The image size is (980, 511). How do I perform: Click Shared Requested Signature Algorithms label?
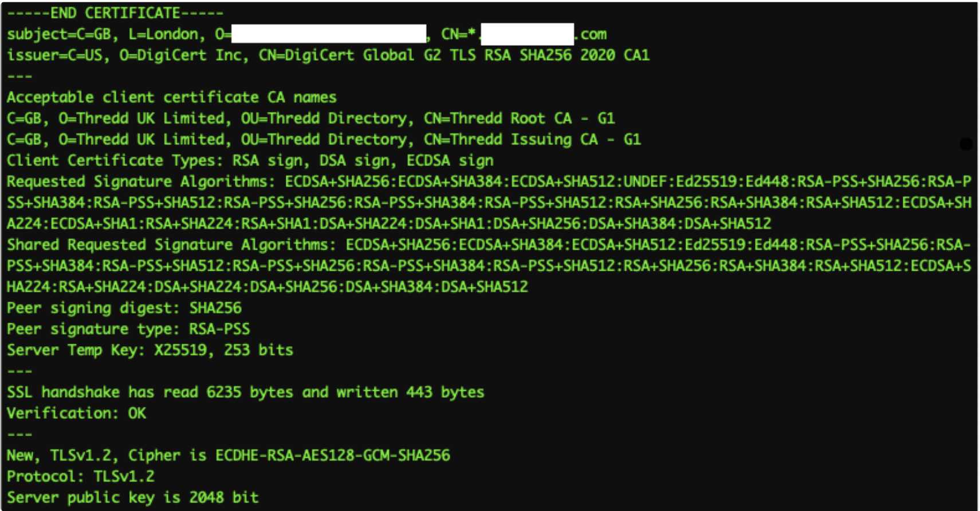(171, 245)
